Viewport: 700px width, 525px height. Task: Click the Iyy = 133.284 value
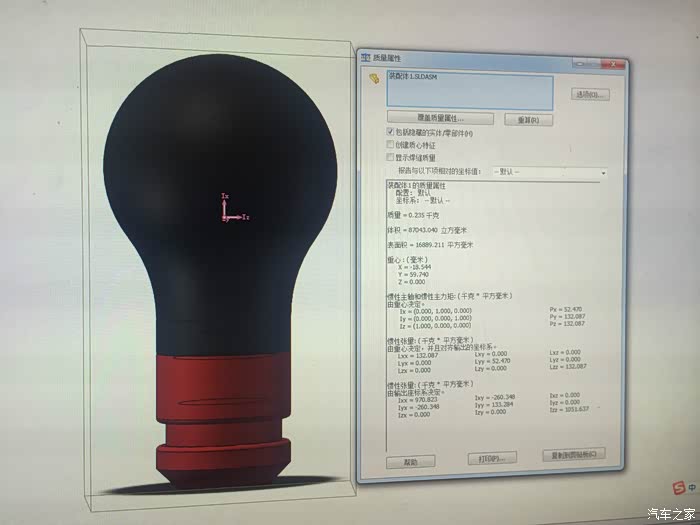pyautogui.click(x=494, y=404)
